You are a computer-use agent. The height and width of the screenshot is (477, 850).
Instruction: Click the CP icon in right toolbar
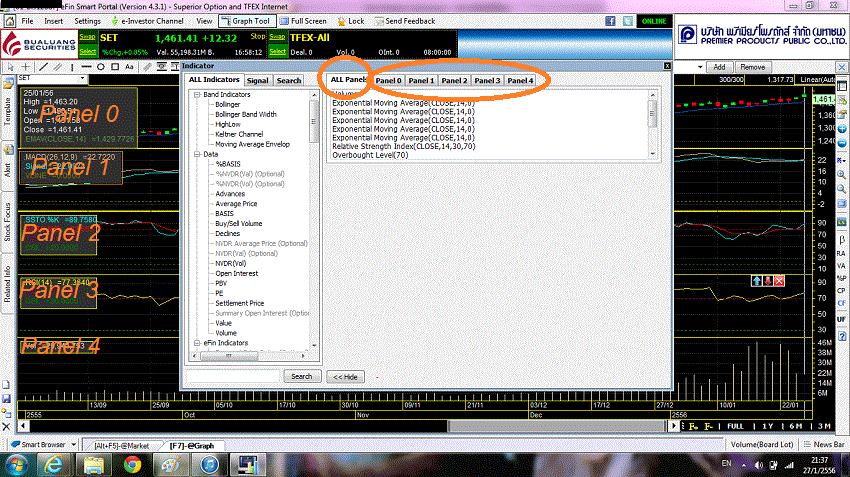[841, 291]
